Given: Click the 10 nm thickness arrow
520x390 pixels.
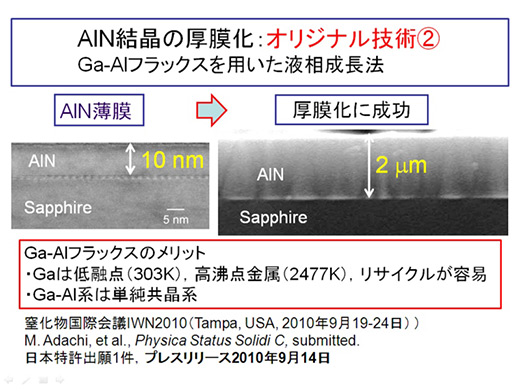Looking at the screenshot, I should pos(130,159).
